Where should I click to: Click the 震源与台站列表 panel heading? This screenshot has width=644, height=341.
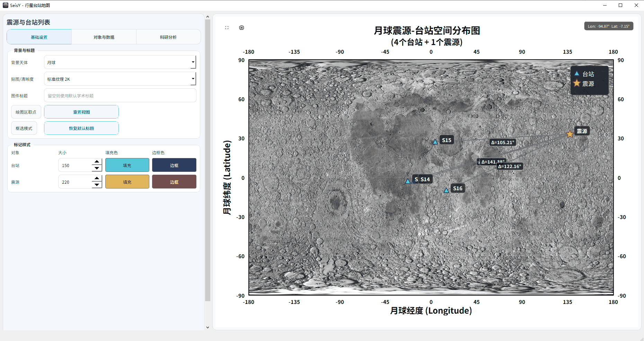28,22
